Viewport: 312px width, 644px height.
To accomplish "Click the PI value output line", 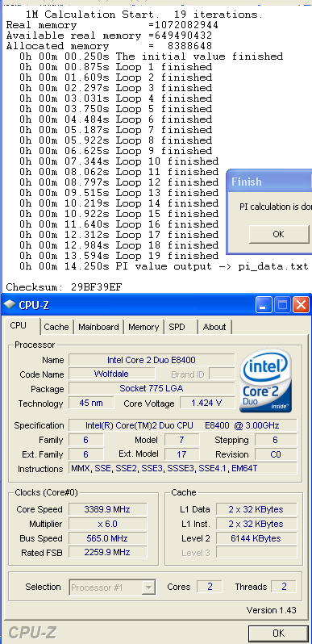I will point(164,266).
